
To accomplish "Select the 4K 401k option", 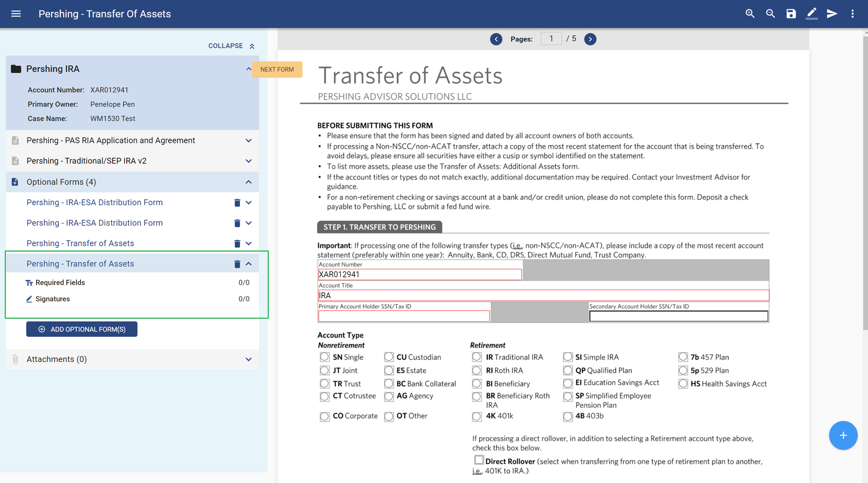I will click(x=477, y=417).
